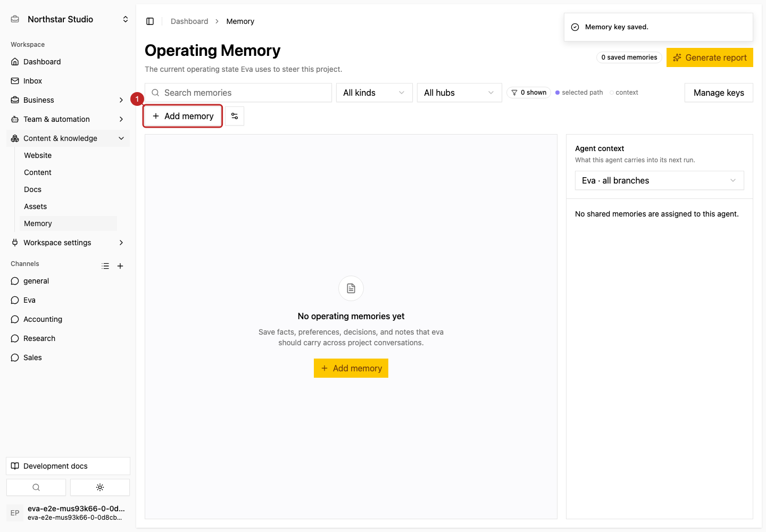Image resolution: width=766 pixels, height=532 pixels.
Task: Click the Generate report button
Action: click(x=710, y=57)
